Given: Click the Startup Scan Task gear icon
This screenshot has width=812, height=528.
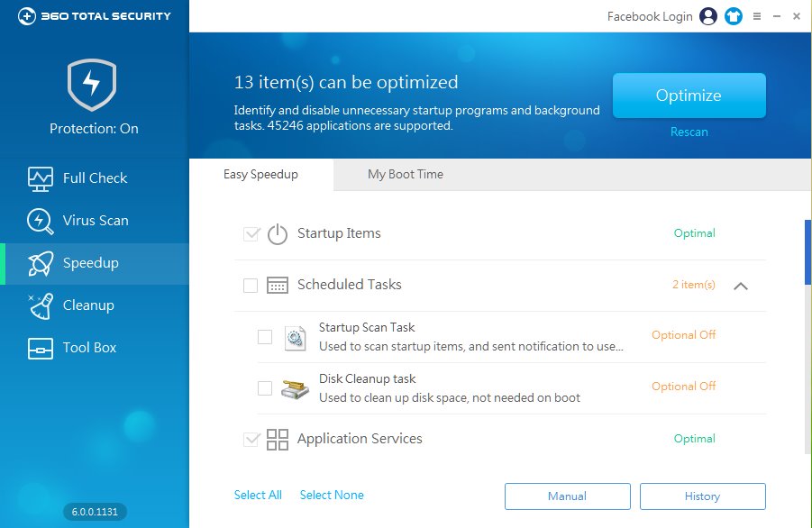Looking at the screenshot, I should click(x=296, y=339).
